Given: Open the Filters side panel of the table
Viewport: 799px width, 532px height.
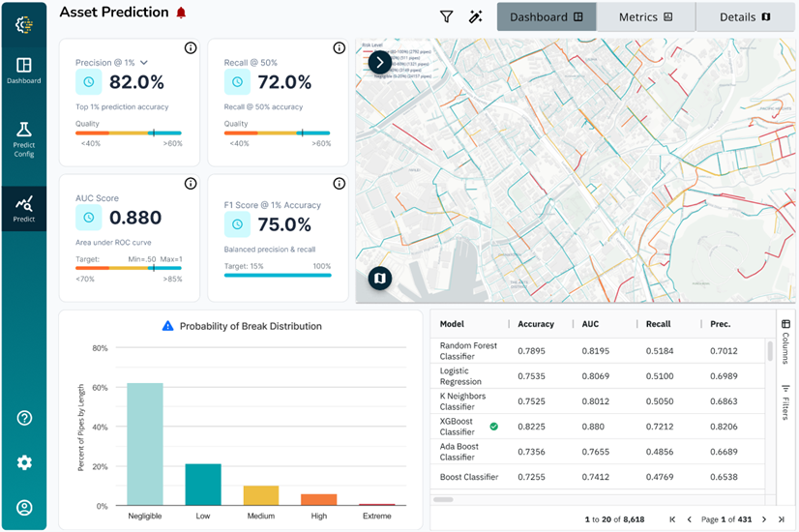Looking at the screenshot, I should pyautogui.click(x=785, y=401).
